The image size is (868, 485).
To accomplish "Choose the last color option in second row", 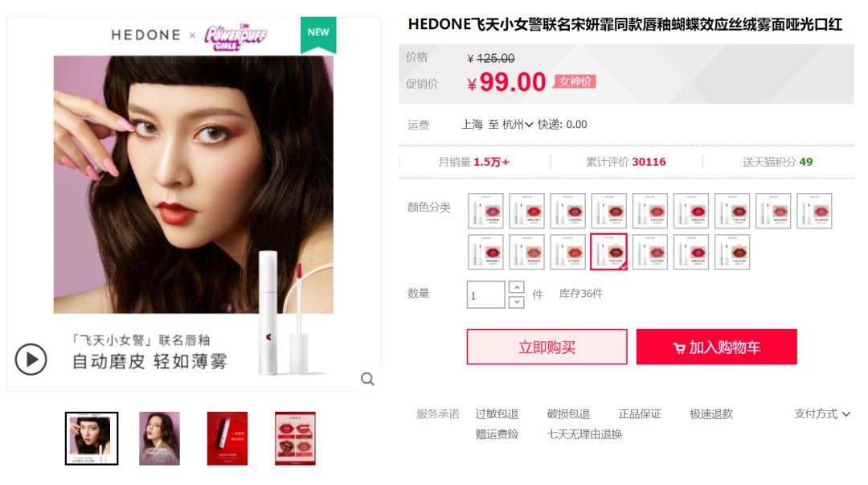I will (732, 252).
